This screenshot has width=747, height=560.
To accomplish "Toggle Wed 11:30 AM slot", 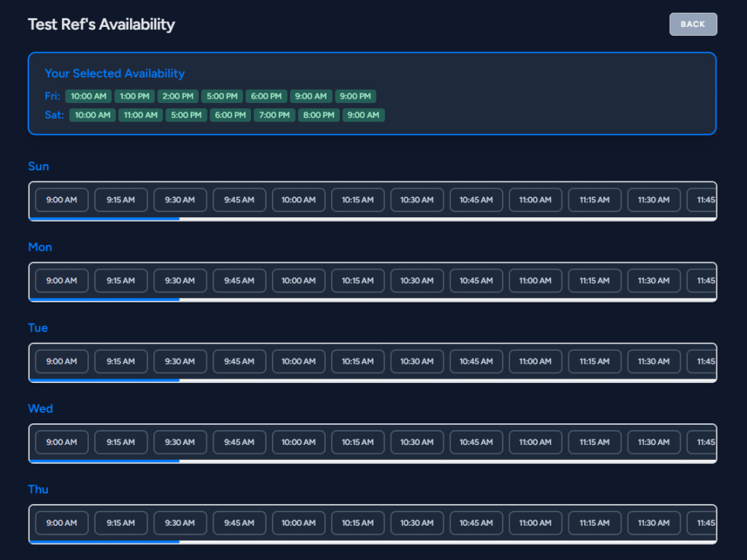I will point(654,442).
